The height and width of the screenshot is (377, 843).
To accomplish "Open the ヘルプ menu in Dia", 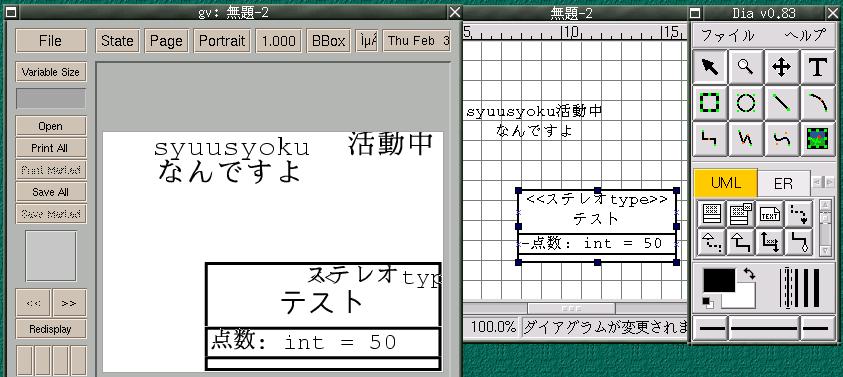I will click(804, 36).
